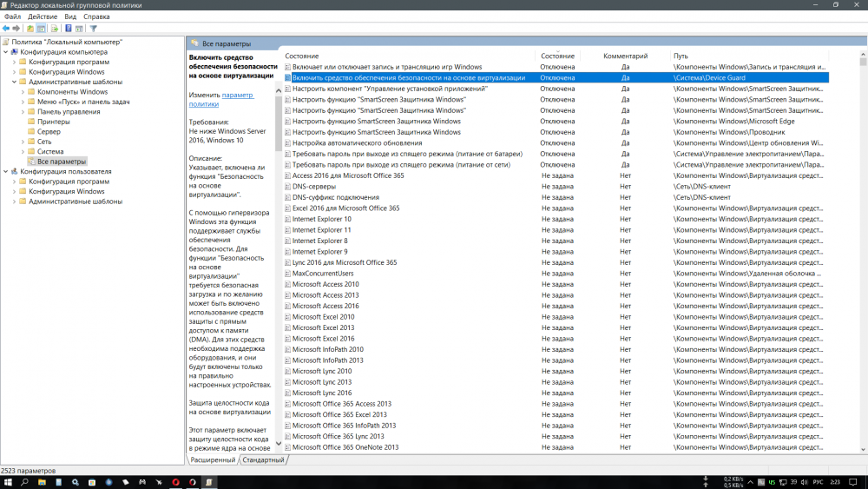868x489 pixels.
Task: Open Help via the blue question-mark icon
Action: coord(69,29)
